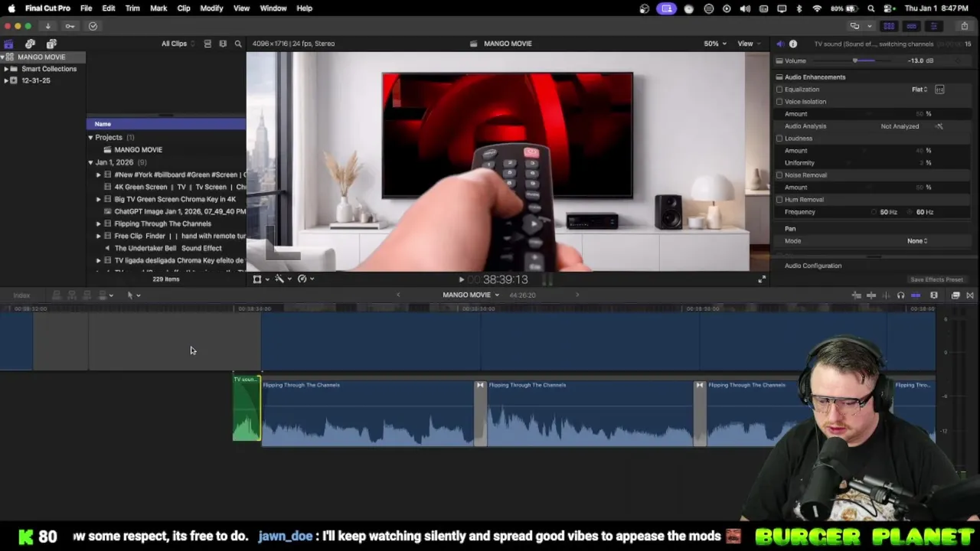Open the Import Media arrow button

tap(47, 26)
